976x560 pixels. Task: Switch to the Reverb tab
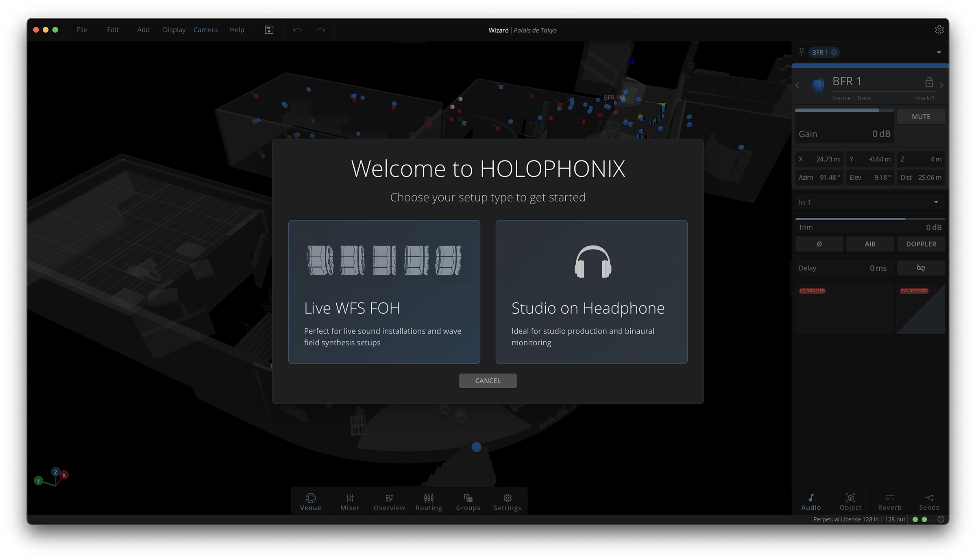(889, 502)
